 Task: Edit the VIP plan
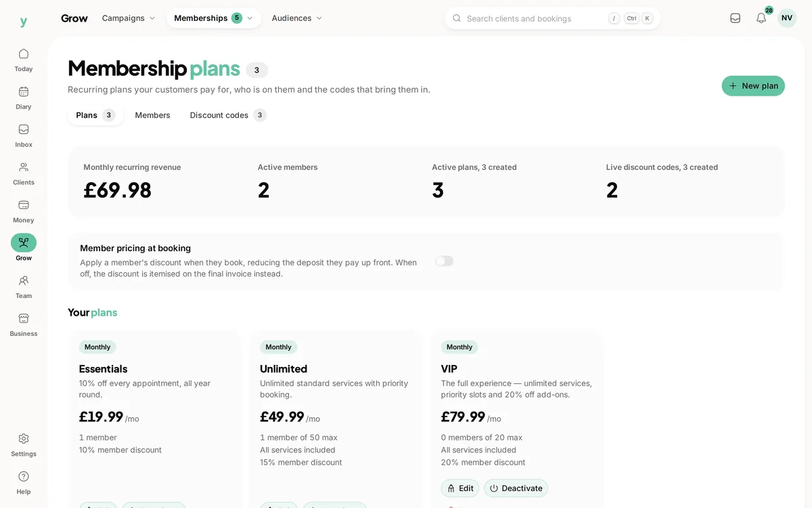tap(460, 488)
